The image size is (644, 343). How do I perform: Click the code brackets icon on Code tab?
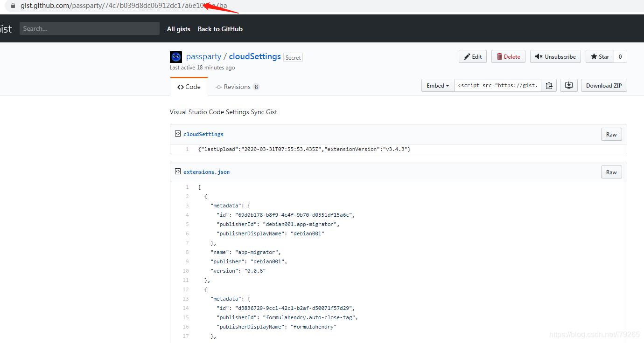180,86
